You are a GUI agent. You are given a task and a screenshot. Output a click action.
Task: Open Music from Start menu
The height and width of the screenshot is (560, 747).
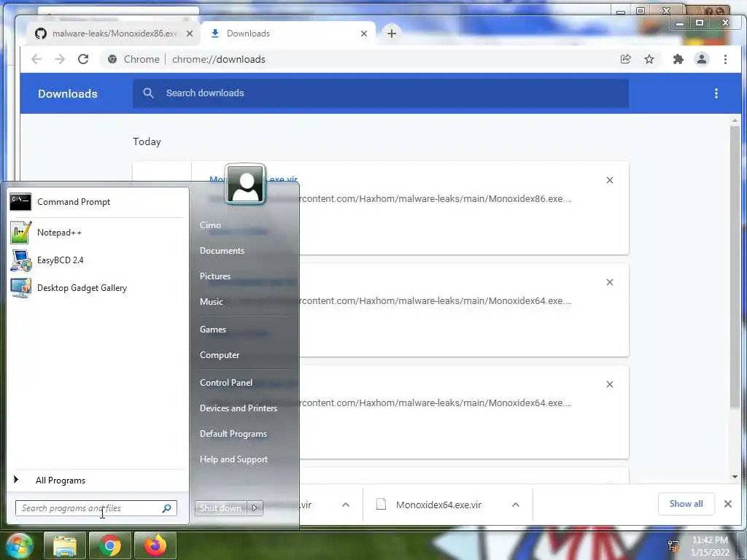pyautogui.click(x=212, y=302)
